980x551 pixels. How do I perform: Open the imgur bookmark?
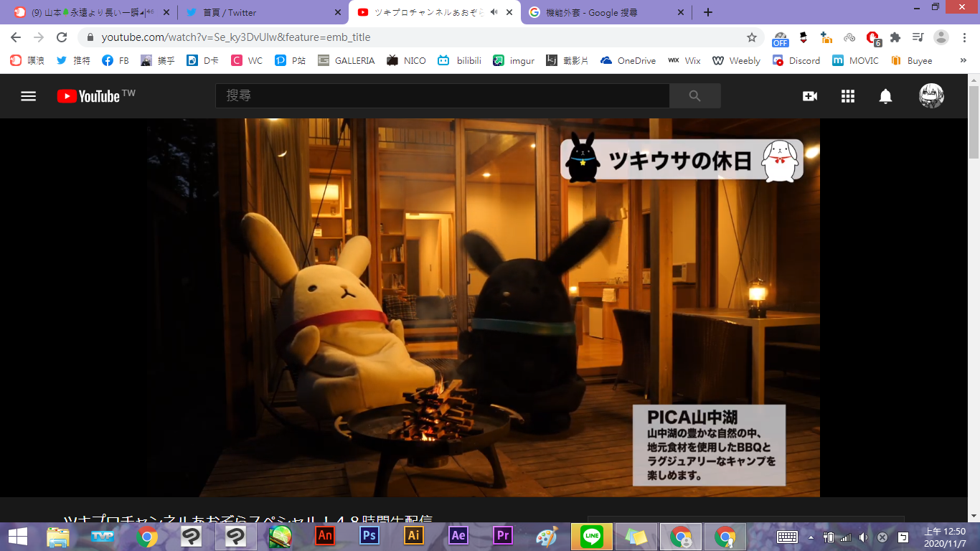[514, 61]
